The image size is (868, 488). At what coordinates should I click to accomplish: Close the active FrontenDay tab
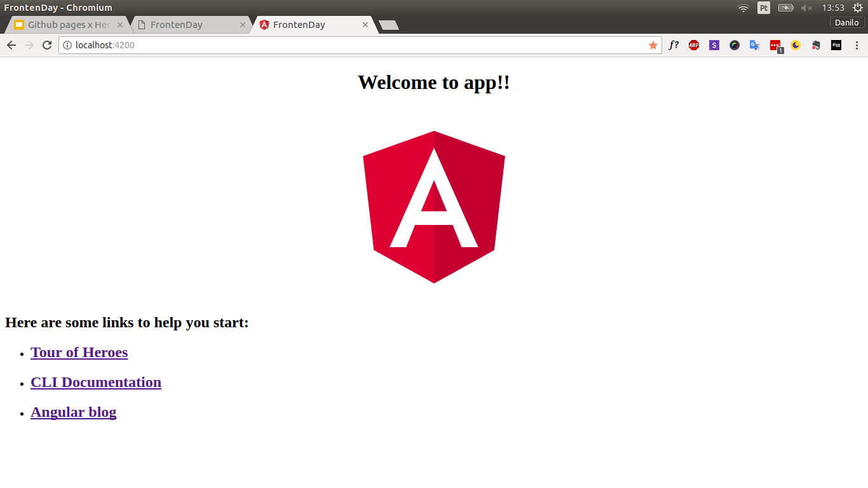(x=365, y=25)
